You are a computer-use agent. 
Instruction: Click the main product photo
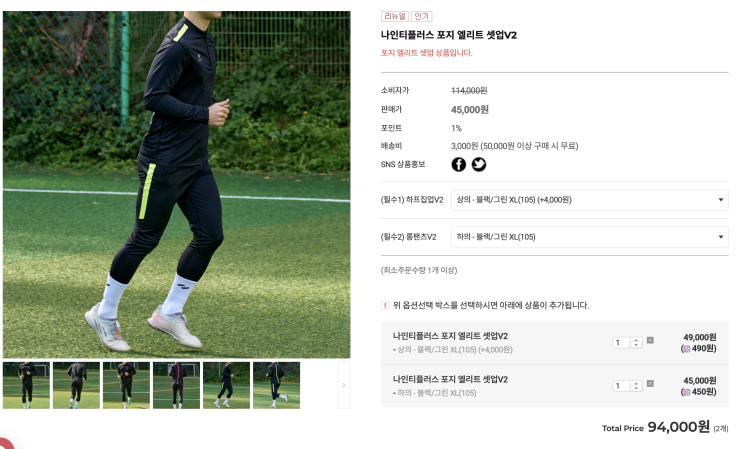click(x=176, y=185)
